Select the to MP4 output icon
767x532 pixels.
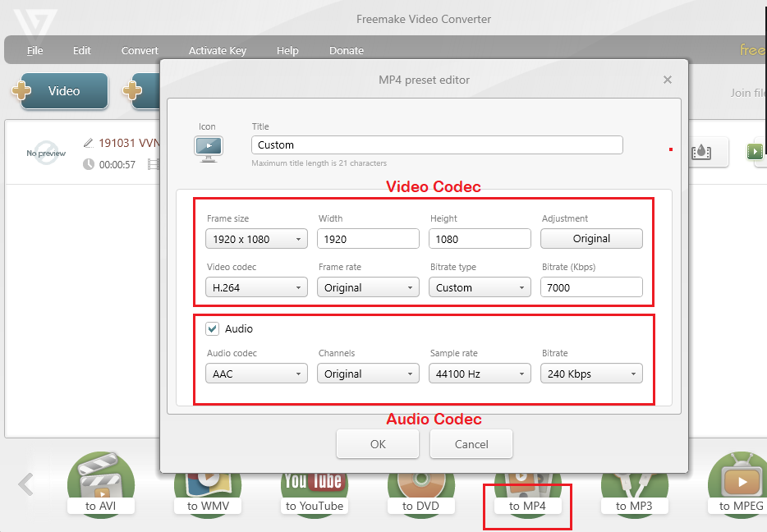point(528,494)
